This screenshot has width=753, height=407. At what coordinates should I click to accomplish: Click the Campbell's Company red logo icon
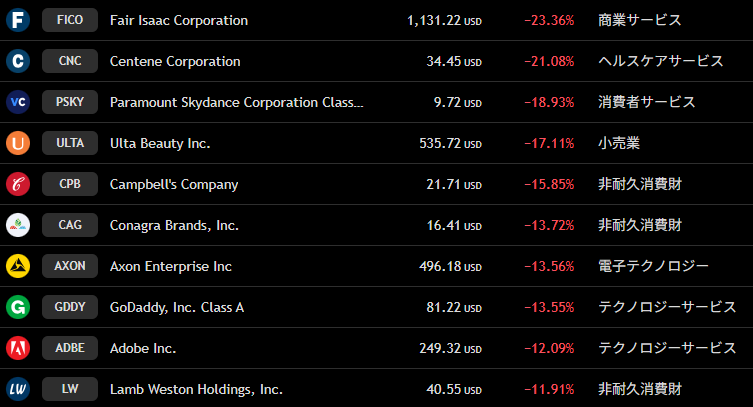[x=18, y=184]
